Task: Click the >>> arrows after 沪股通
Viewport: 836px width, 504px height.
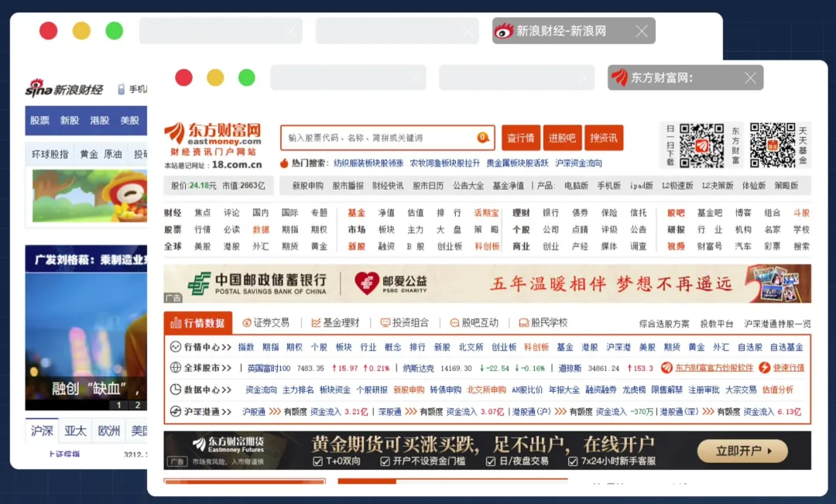Action: pyautogui.click(x=275, y=412)
